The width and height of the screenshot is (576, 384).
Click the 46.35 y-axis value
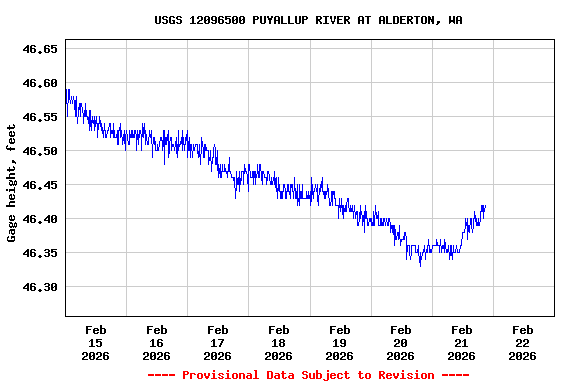tap(40, 253)
